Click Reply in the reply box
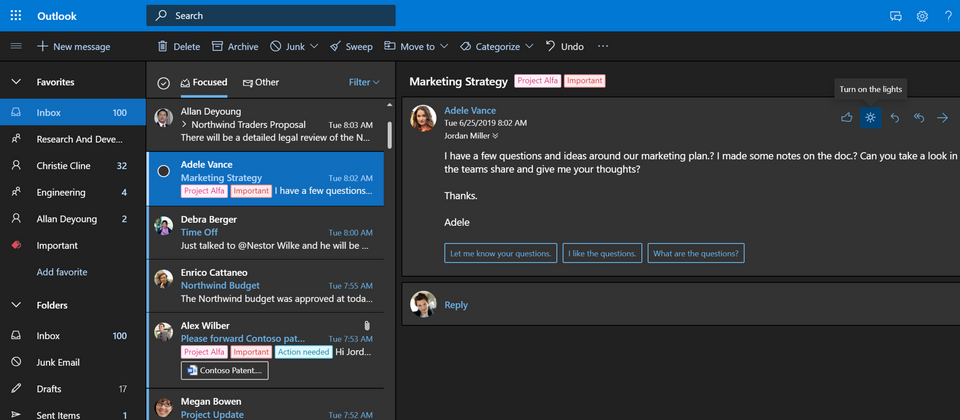 456,305
